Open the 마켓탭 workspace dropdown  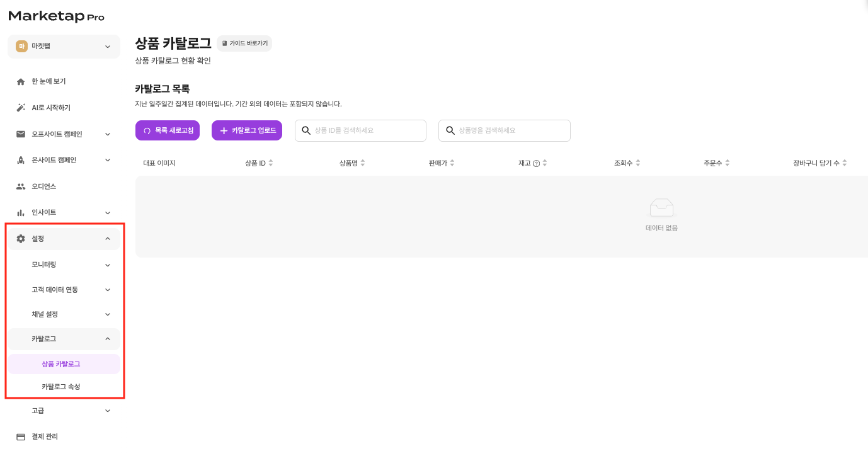pos(64,47)
